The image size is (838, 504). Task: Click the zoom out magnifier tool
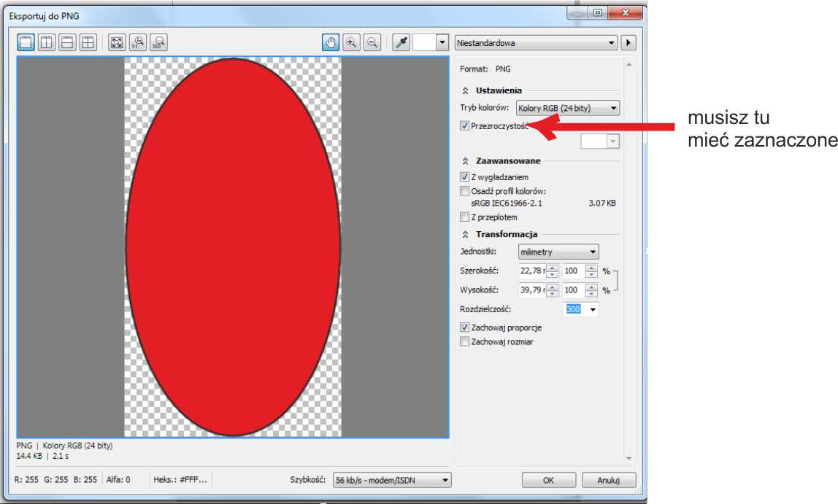372,43
